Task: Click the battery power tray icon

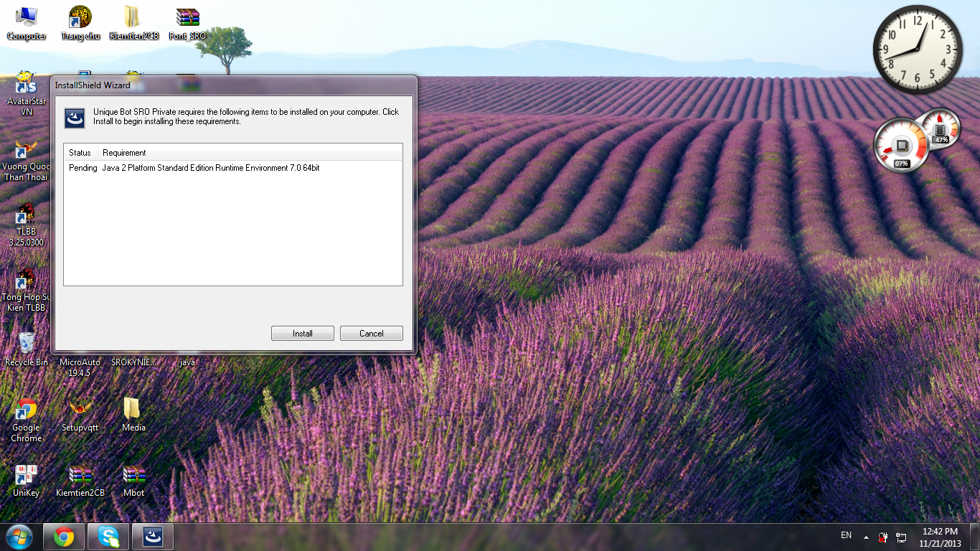Action: [884, 537]
